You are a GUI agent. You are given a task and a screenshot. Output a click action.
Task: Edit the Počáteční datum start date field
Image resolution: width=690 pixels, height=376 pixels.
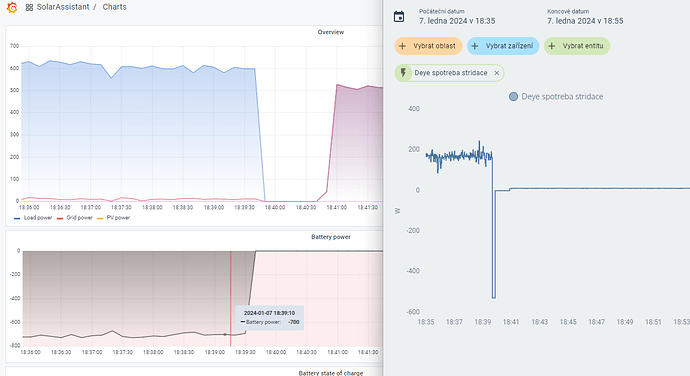(457, 17)
